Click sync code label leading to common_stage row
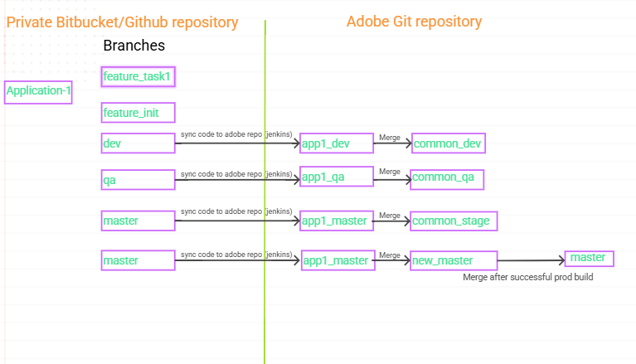 tap(236, 211)
